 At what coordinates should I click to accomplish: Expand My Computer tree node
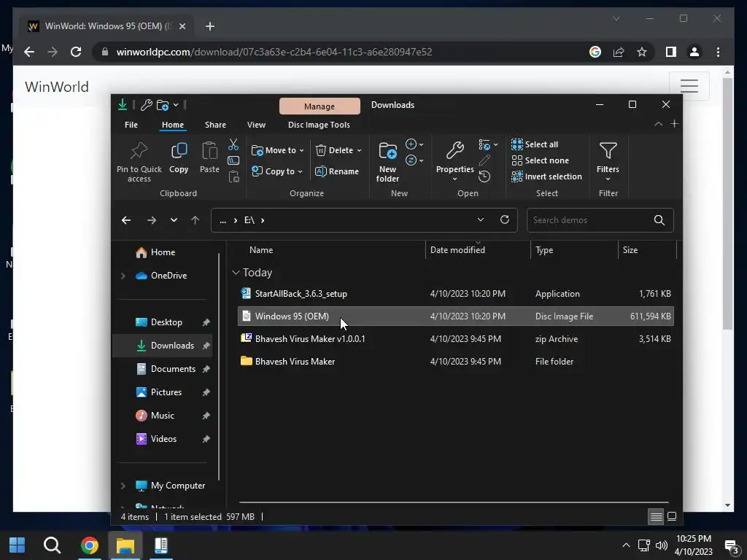123,486
